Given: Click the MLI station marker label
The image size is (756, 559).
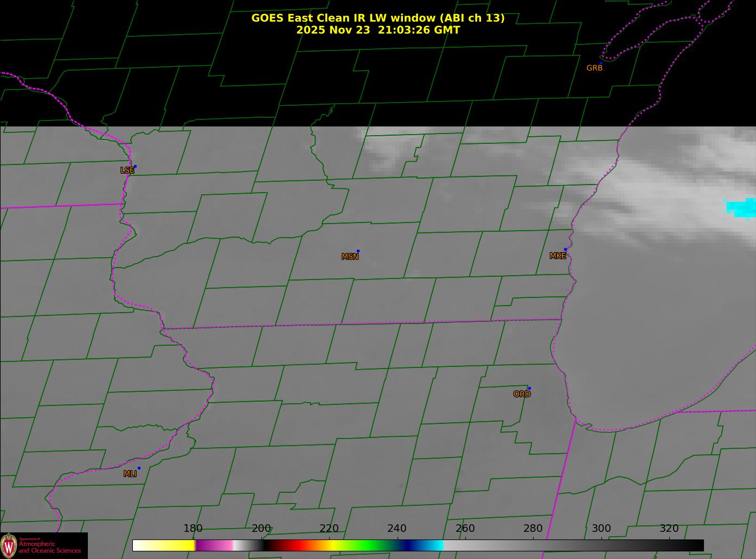Looking at the screenshot, I should 130,474.
